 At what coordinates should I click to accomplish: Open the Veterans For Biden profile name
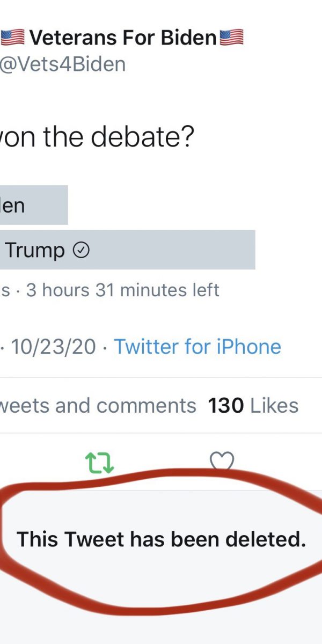point(123,38)
